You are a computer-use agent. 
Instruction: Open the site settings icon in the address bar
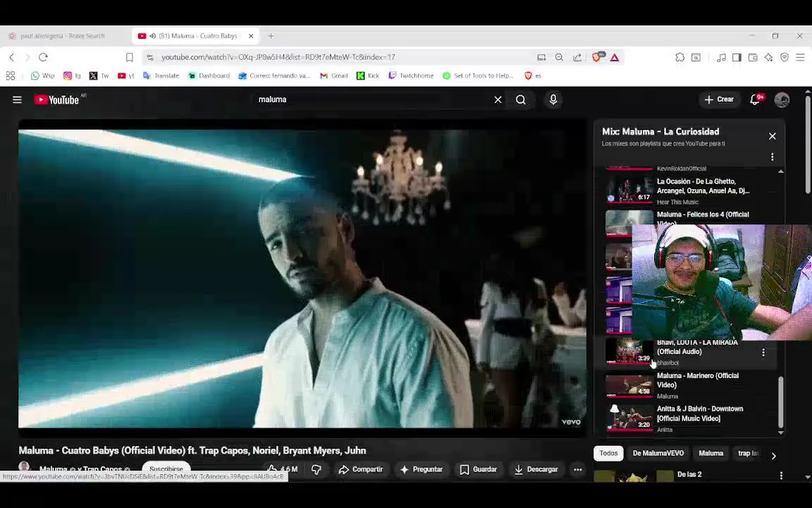149,57
